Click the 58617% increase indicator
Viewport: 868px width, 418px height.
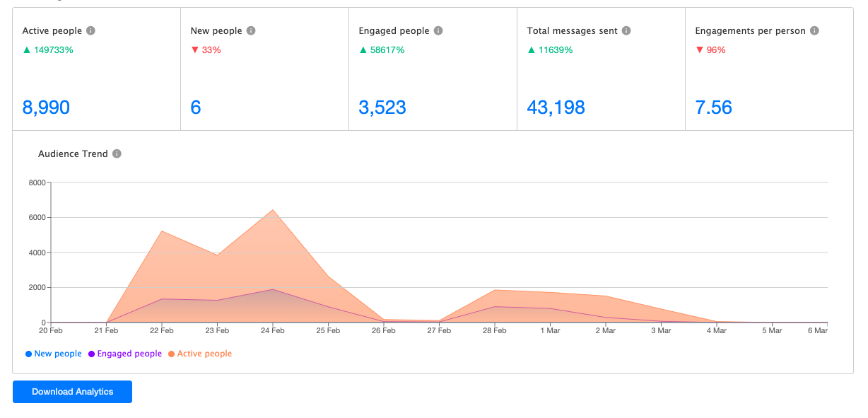pos(382,50)
